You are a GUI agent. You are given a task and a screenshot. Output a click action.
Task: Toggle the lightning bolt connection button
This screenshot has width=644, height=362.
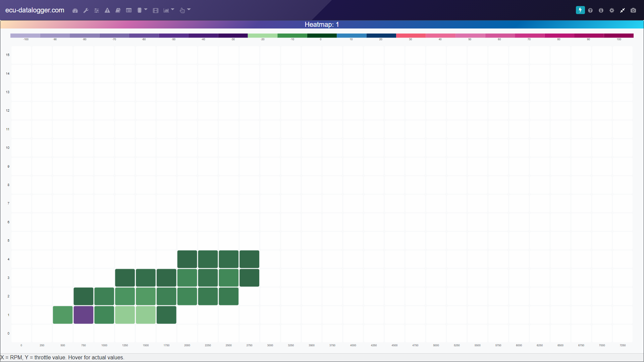tap(580, 10)
